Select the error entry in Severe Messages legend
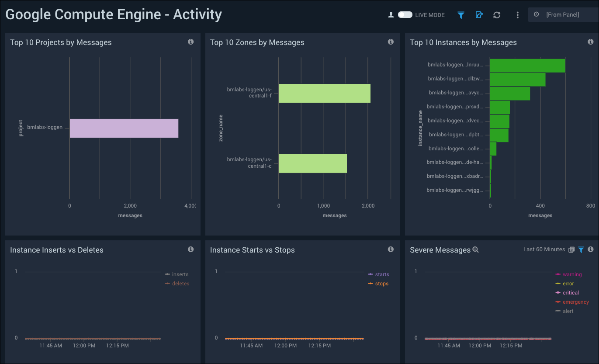The width and height of the screenshot is (599, 364). coord(568,283)
